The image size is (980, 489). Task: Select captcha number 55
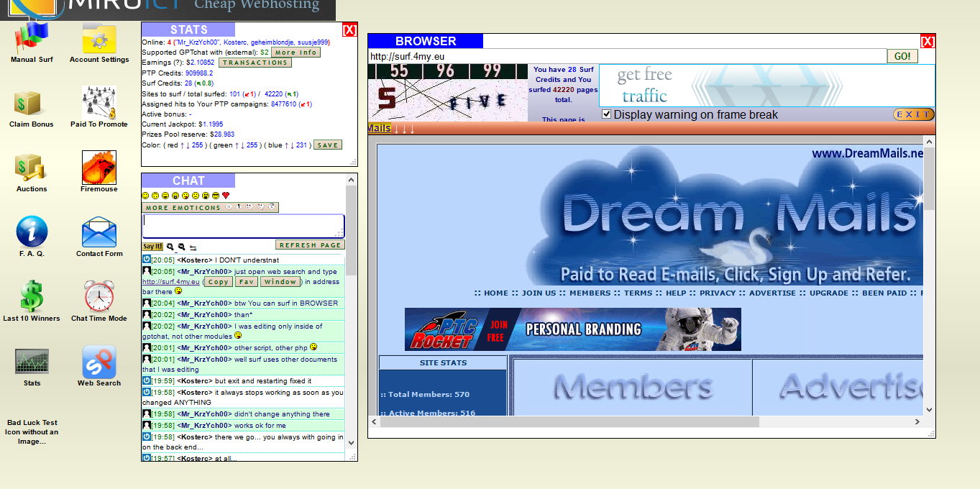(400, 71)
